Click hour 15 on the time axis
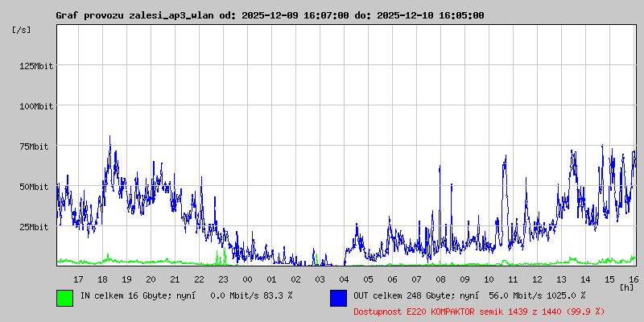 click(x=609, y=279)
